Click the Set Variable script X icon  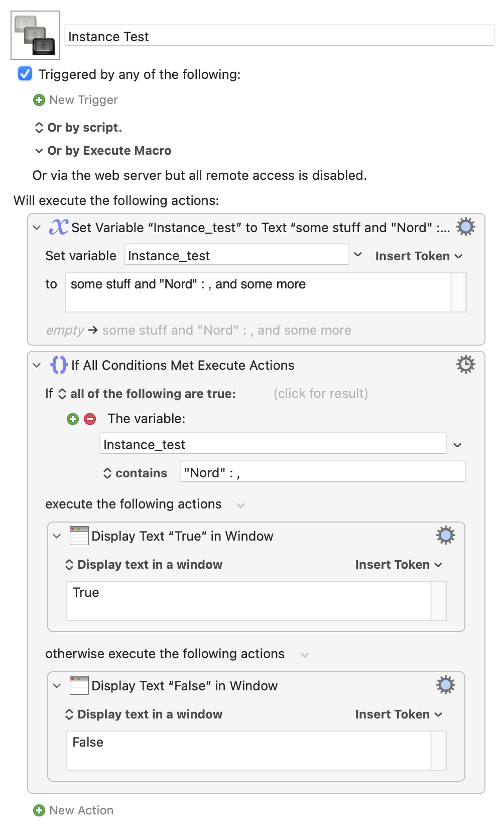[x=58, y=227]
